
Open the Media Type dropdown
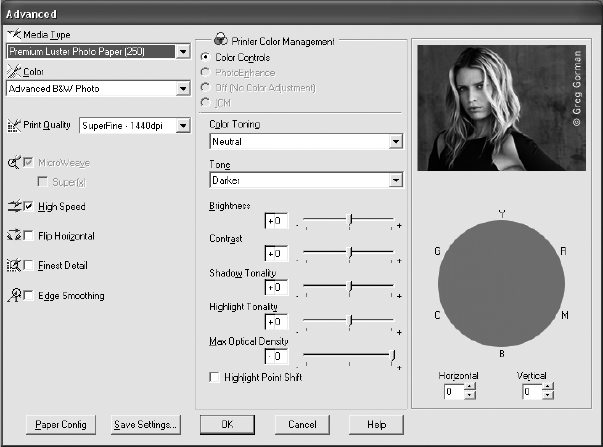pyautogui.click(x=183, y=51)
